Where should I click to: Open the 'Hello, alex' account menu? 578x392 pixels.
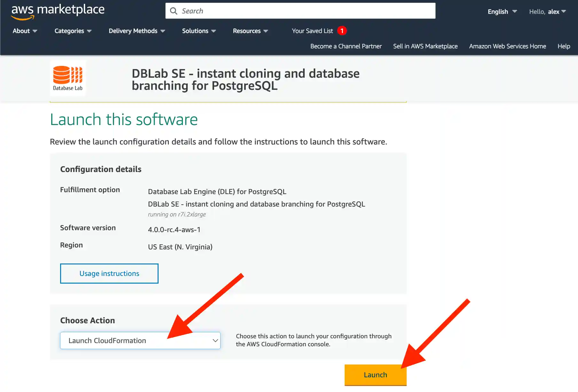click(x=547, y=12)
